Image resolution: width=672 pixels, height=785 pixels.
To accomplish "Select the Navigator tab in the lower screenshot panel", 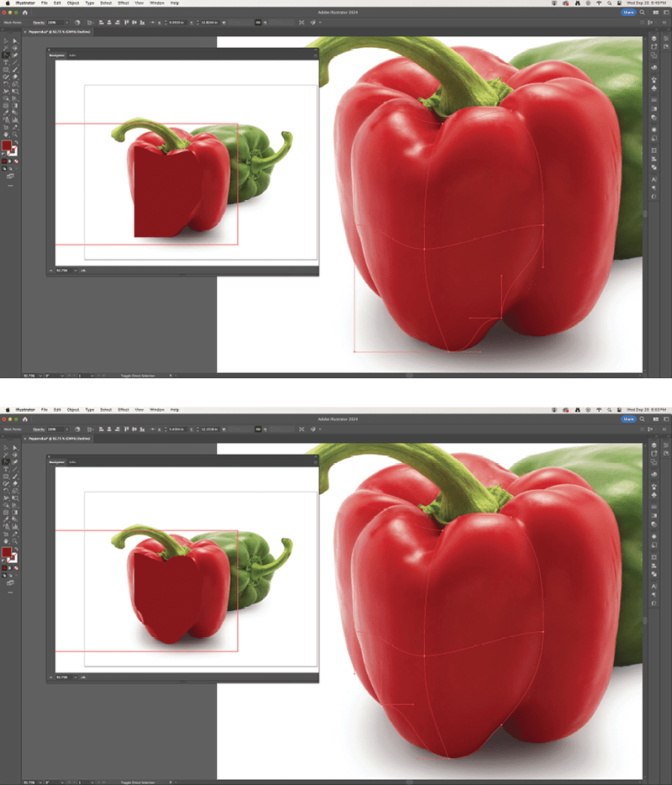I will tap(57, 462).
